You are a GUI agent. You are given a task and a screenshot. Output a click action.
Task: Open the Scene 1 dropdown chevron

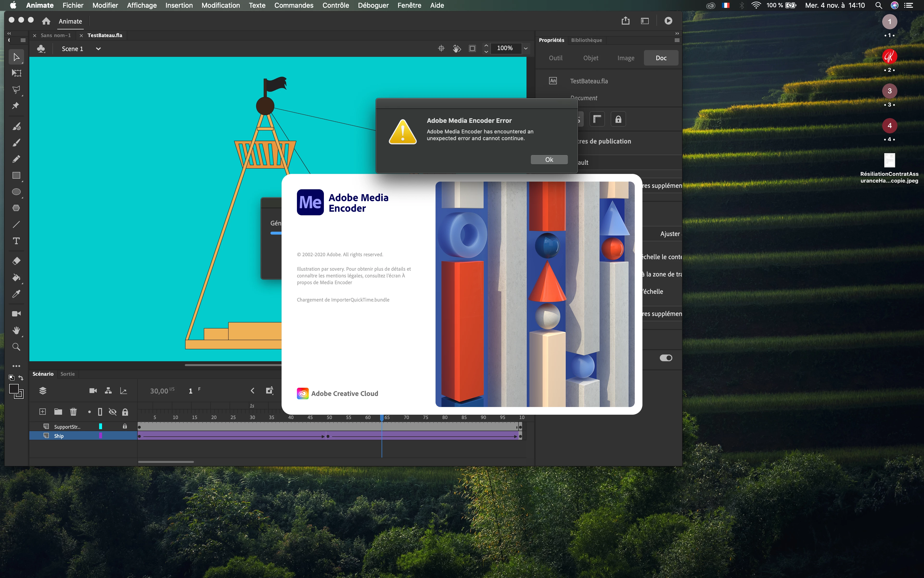pyautogui.click(x=98, y=49)
